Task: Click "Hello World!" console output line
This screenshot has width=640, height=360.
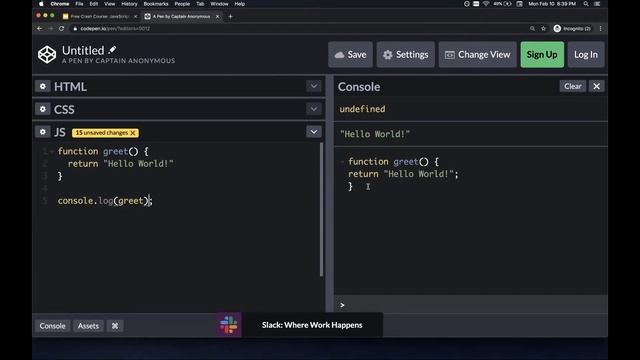Action: tap(375, 134)
